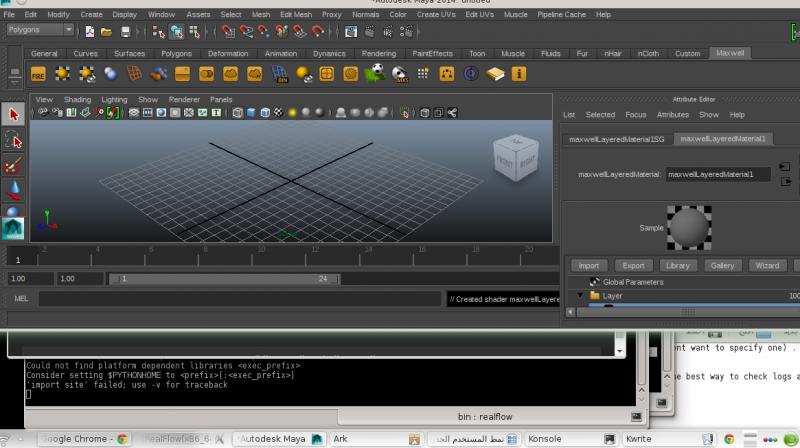Toggle wireframe display in viewport

[x=237, y=112]
